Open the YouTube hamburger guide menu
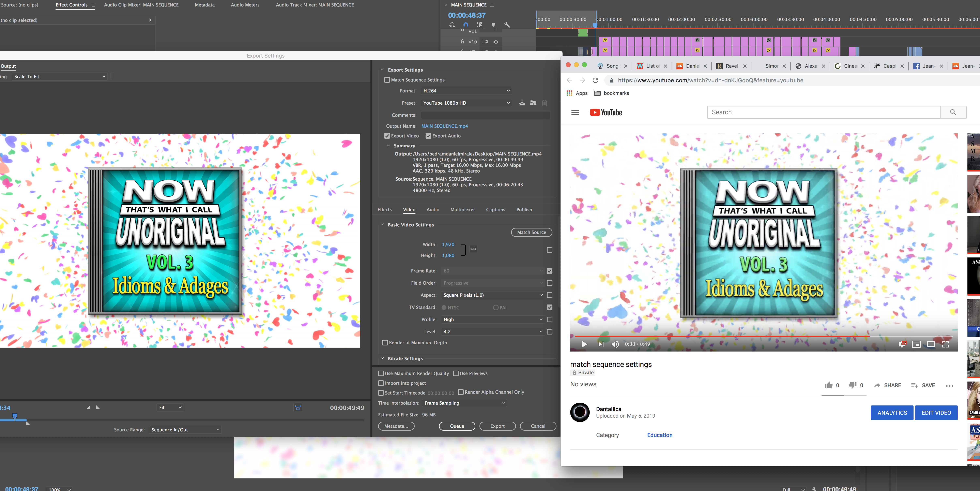 pos(575,112)
